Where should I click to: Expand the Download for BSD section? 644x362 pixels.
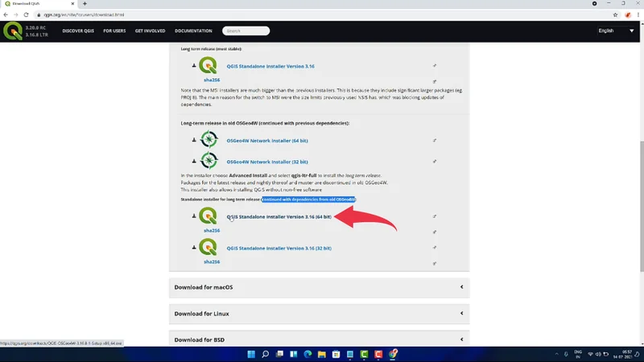click(319, 339)
